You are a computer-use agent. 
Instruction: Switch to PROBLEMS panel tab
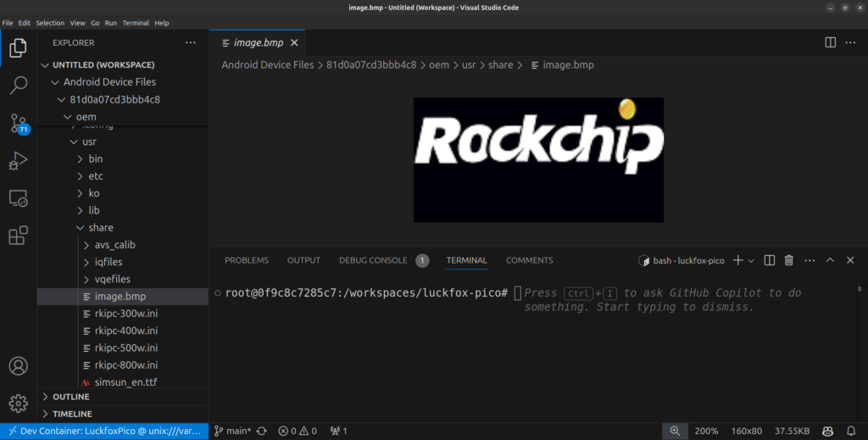pos(247,260)
